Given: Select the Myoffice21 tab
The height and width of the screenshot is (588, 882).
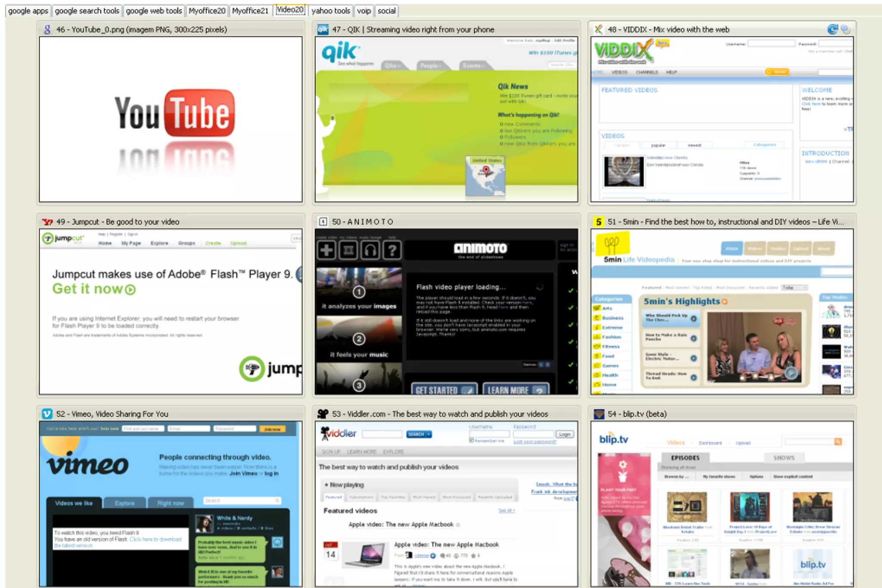Looking at the screenshot, I should pos(250,11).
